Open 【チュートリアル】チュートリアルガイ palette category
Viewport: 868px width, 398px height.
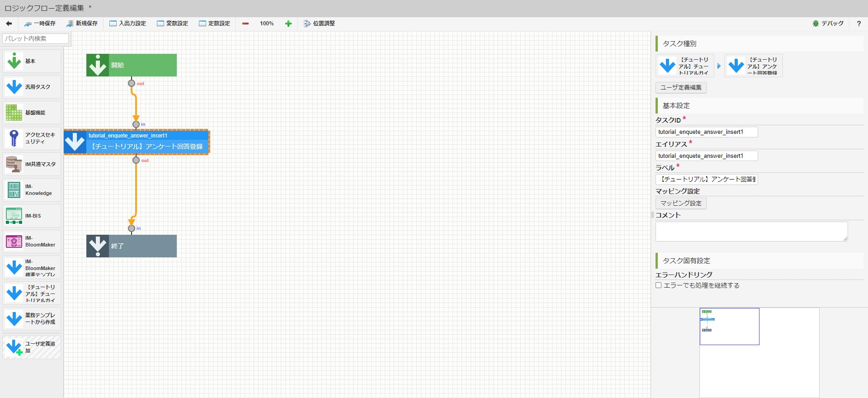(32, 294)
